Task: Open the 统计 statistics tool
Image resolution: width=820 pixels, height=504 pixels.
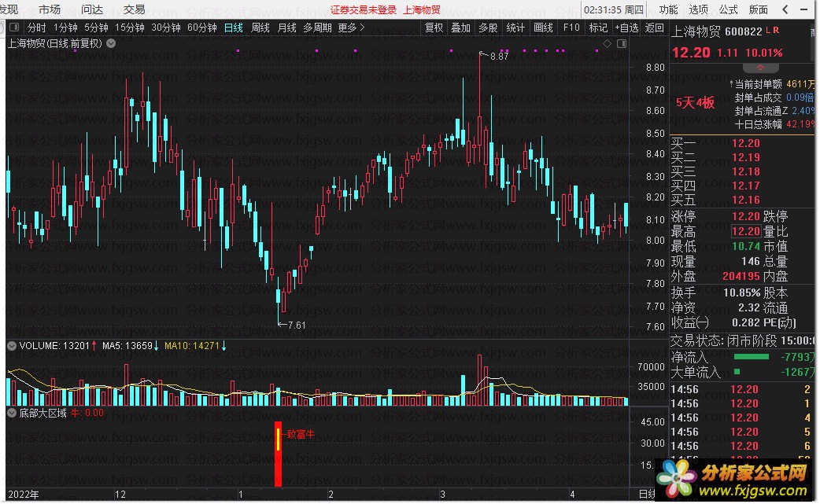Action: pyautogui.click(x=515, y=28)
